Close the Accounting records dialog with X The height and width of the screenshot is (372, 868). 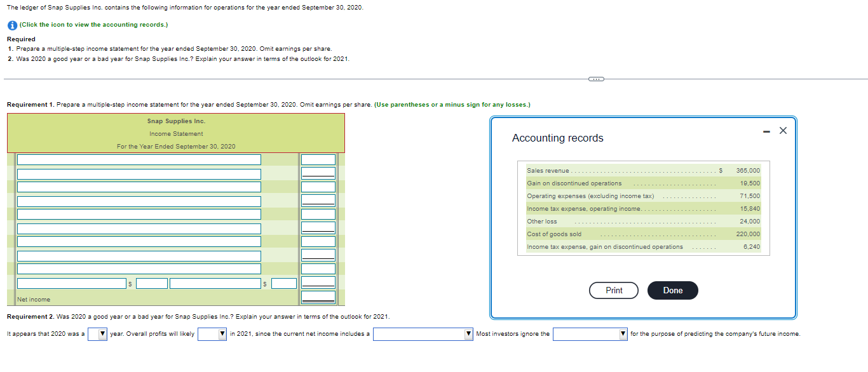click(783, 131)
